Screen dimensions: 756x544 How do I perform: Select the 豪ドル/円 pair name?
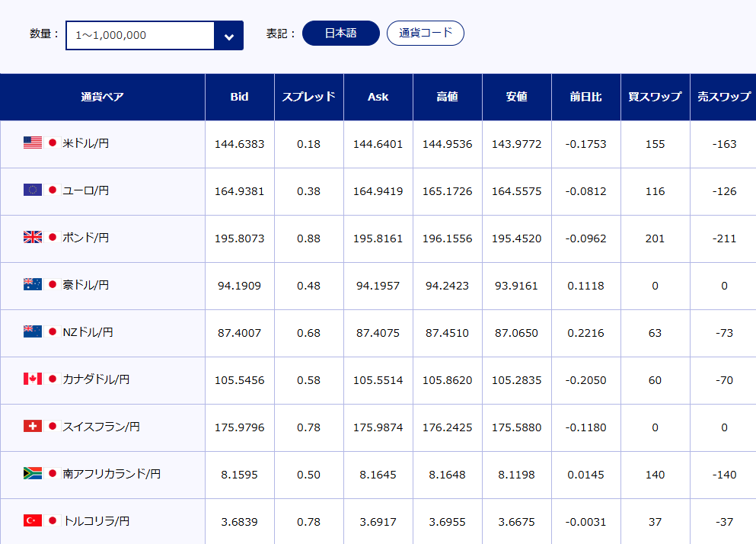click(86, 285)
